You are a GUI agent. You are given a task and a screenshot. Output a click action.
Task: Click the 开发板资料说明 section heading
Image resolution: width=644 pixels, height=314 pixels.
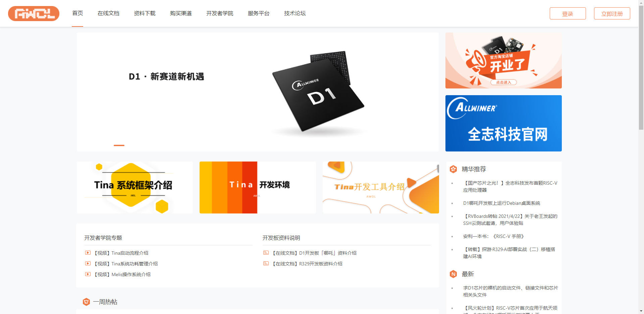pyautogui.click(x=281, y=238)
